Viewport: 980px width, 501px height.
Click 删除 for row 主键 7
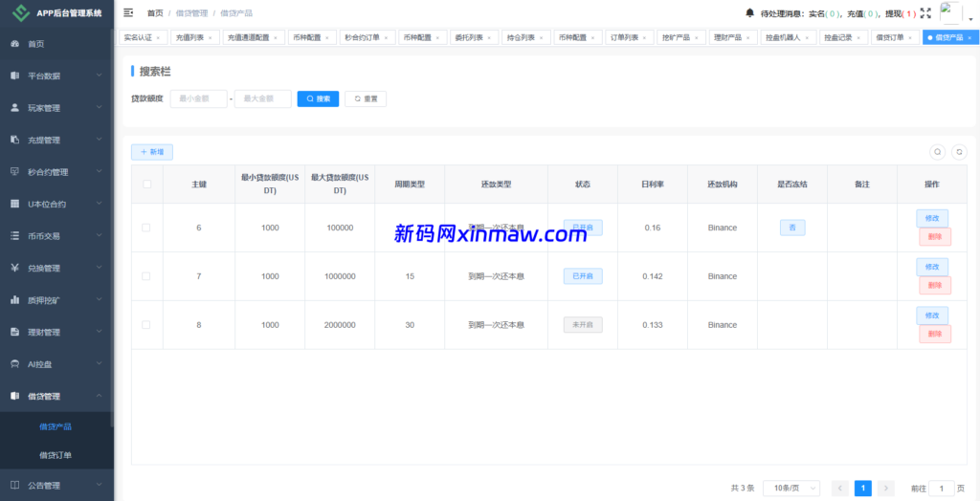935,286
